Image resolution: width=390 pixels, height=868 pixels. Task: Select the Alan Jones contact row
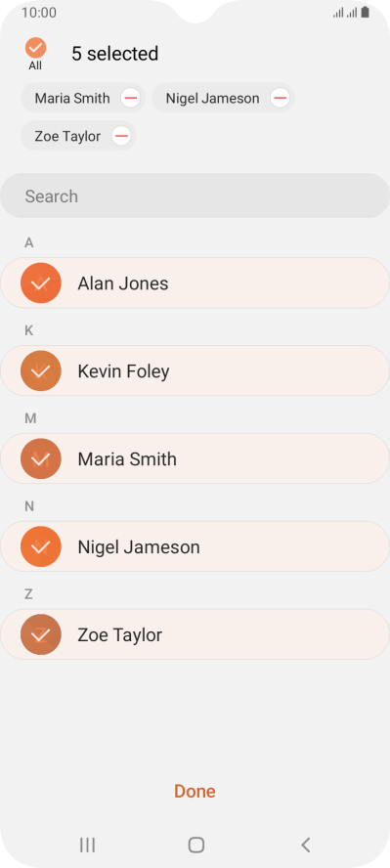(x=195, y=282)
